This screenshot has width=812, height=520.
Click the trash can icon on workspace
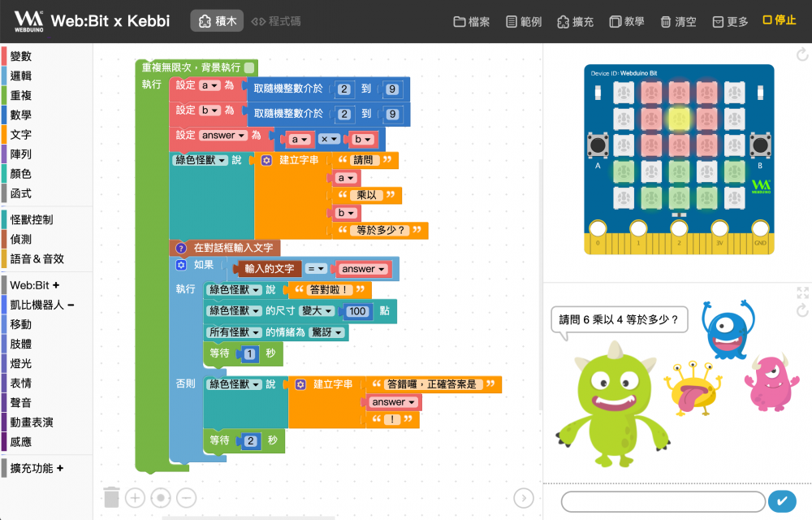coord(112,496)
